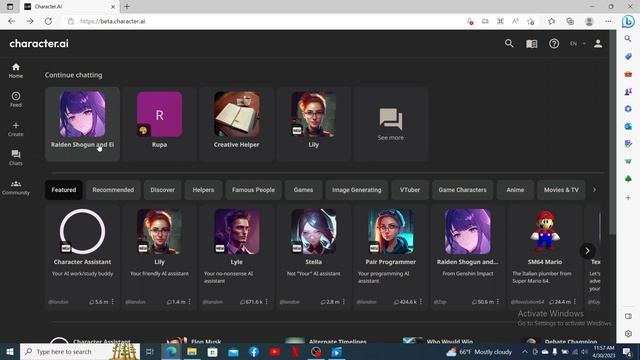Expand more category tabs with the chevron

click(x=595, y=190)
